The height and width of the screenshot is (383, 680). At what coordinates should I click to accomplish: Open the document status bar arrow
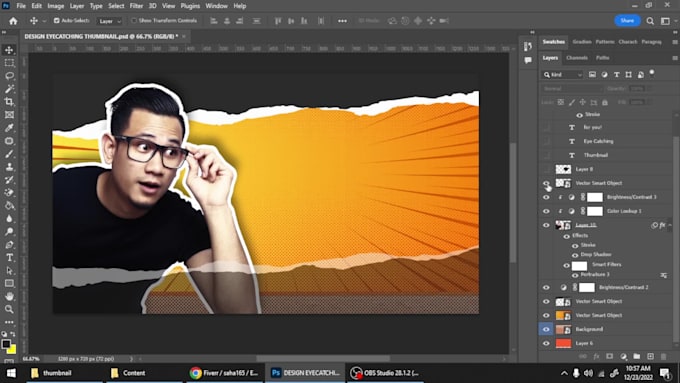tap(131, 359)
